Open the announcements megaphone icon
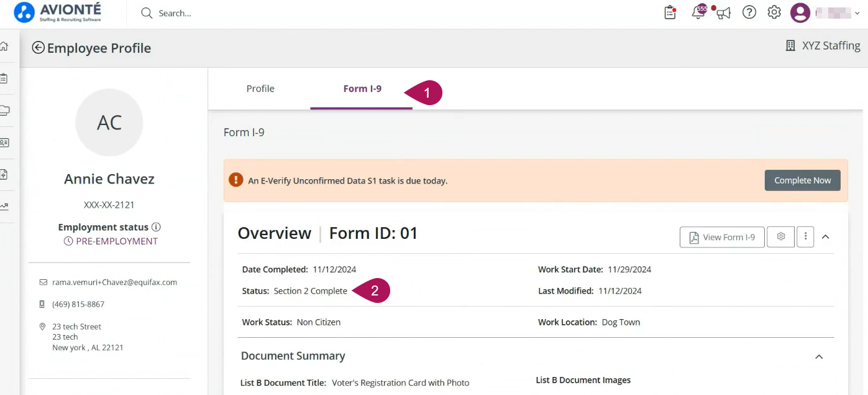Screen dimensions: 868x395 [x=723, y=13]
